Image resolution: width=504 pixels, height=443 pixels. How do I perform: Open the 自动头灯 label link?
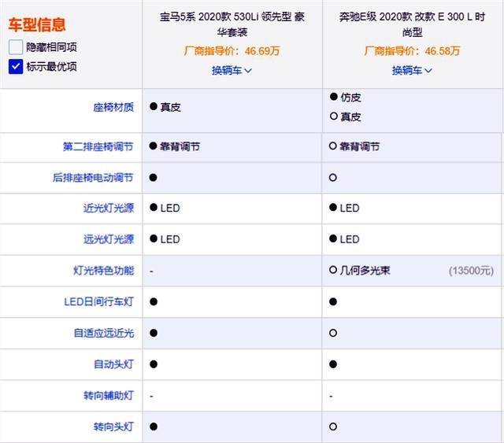(x=113, y=364)
